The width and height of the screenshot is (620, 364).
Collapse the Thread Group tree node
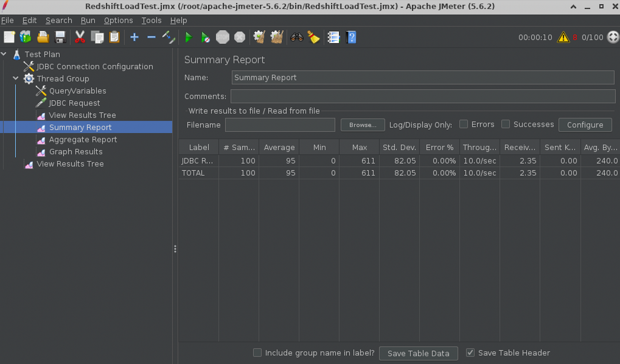[x=16, y=78]
